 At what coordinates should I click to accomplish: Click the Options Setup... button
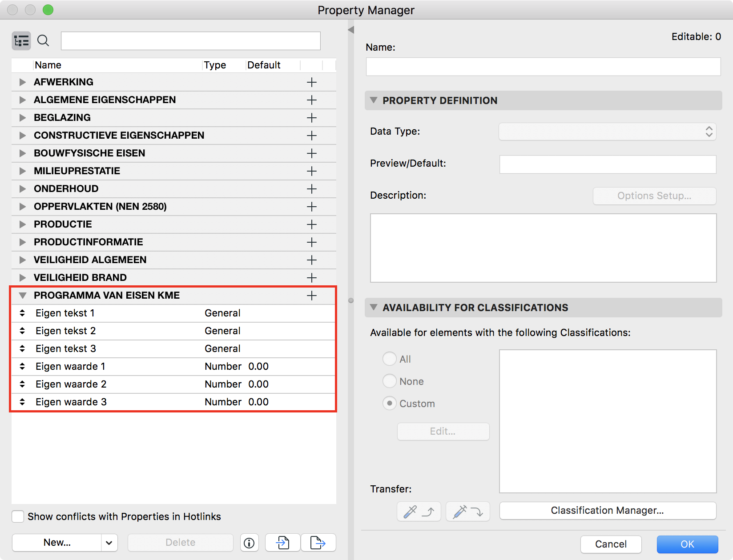pos(654,196)
